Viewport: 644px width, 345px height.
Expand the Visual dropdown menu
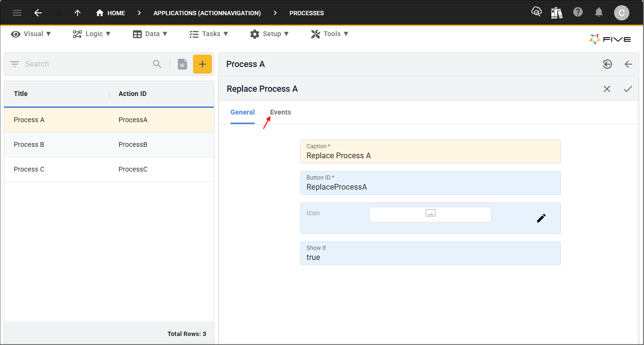click(31, 34)
